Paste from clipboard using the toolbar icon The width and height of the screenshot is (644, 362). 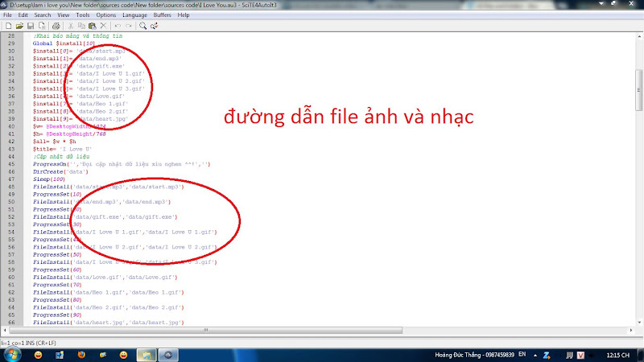[x=92, y=26]
